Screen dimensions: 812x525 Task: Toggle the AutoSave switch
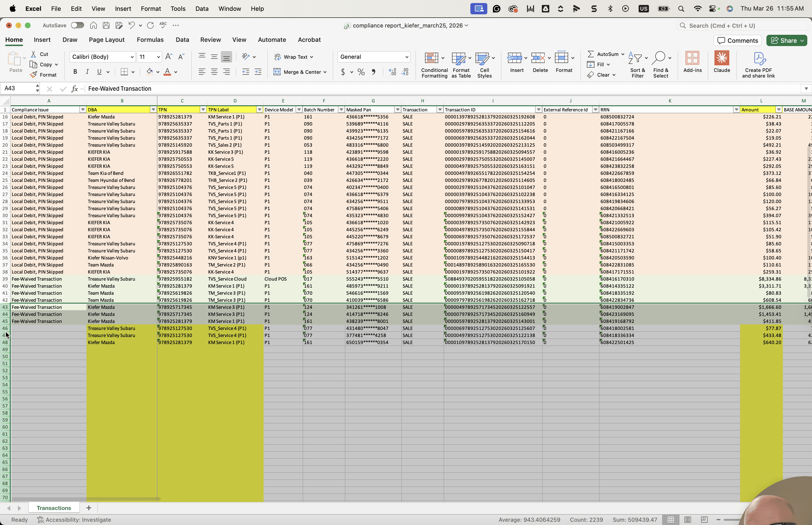[77, 25]
